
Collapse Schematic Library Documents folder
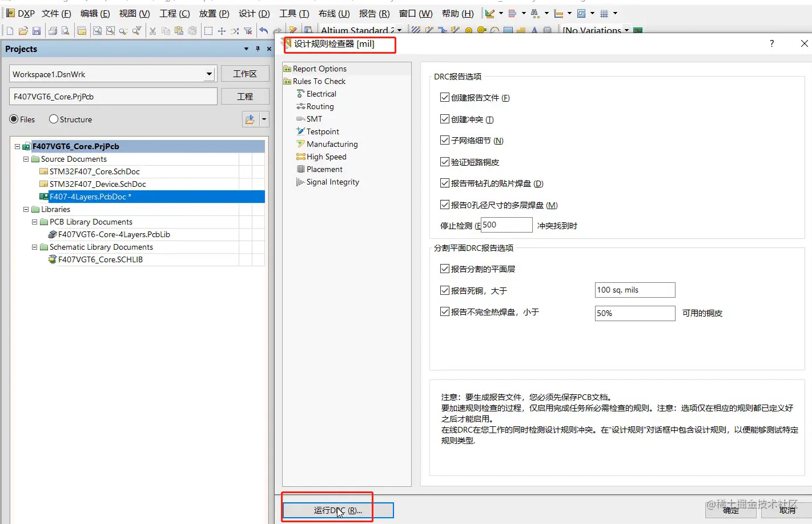(x=34, y=247)
